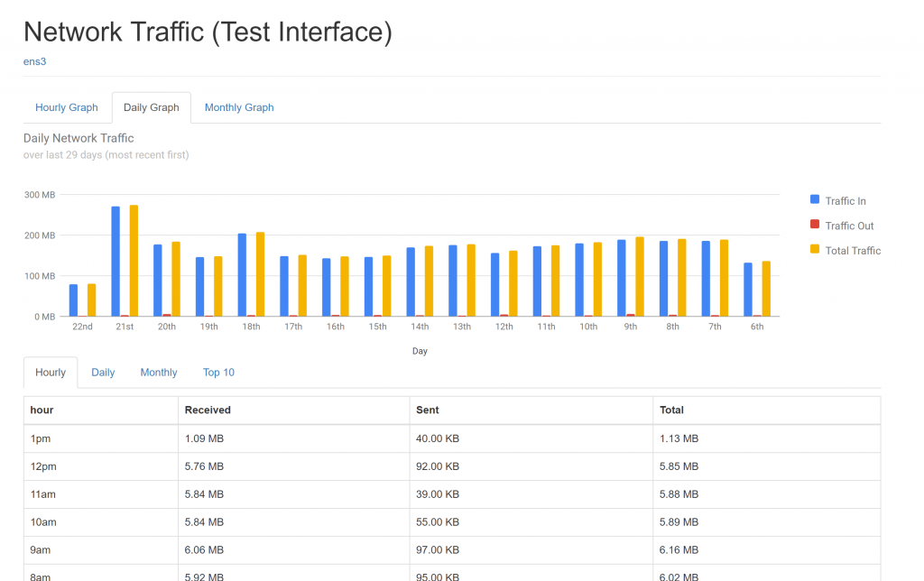This screenshot has width=924, height=581.
Task: Click the 1.13 MB total cell
Action: [x=767, y=438]
